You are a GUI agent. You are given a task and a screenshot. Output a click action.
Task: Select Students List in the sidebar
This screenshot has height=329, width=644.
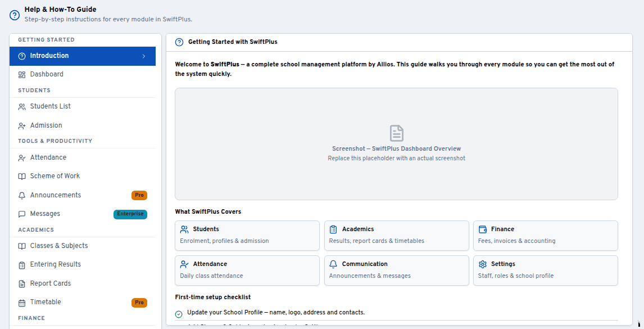click(x=83, y=106)
